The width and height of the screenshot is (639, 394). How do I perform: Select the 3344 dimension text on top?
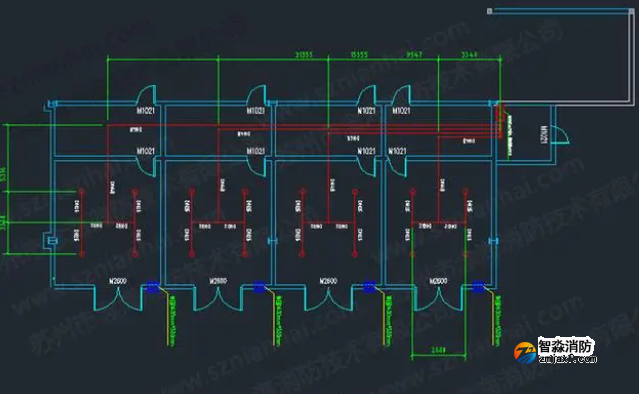[469, 55]
